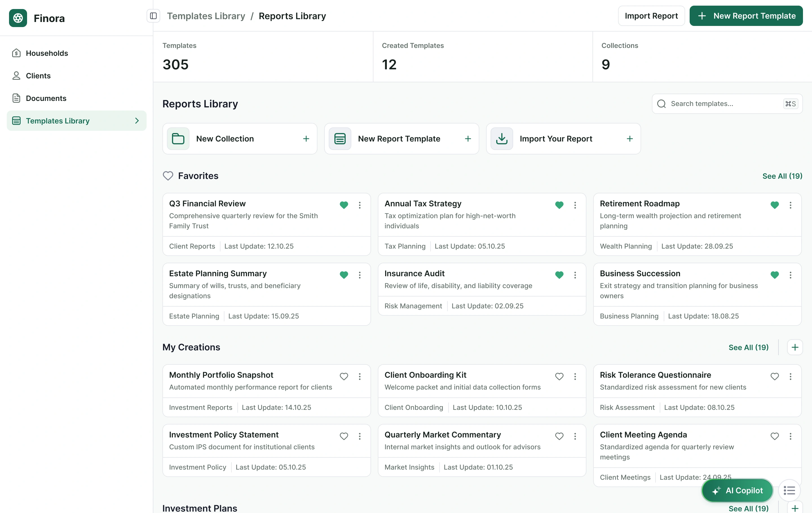Favorite Quarterly Market Commentary heart

(559, 436)
